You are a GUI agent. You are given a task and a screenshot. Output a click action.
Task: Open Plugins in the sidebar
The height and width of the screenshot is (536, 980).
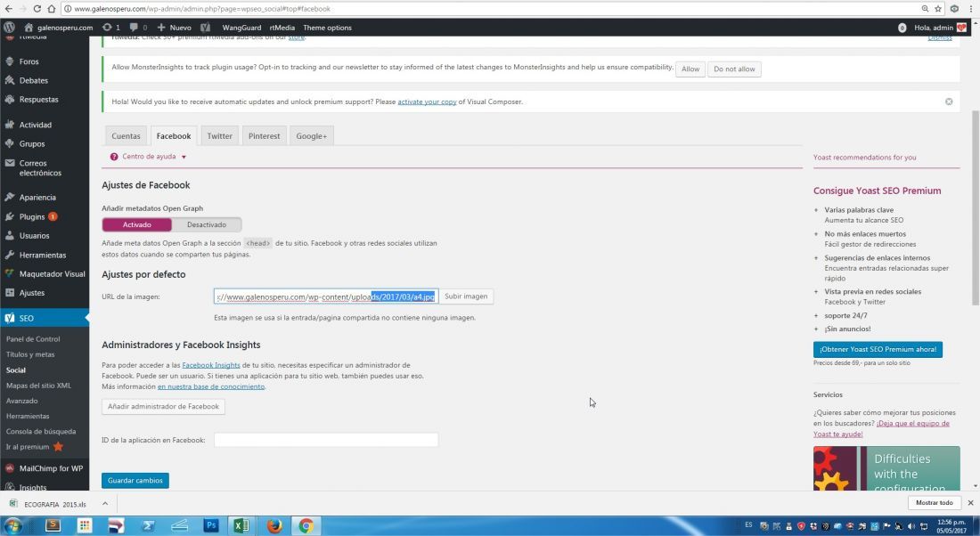click(31, 216)
